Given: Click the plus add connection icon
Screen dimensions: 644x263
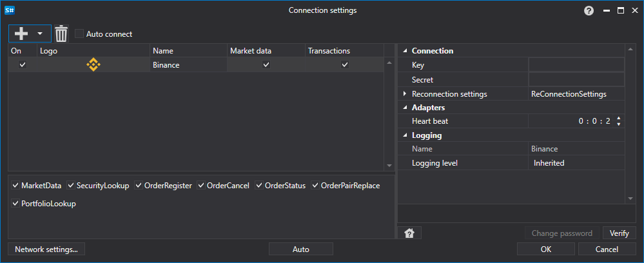Looking at the screenshot, I should (x=21, y=34).
